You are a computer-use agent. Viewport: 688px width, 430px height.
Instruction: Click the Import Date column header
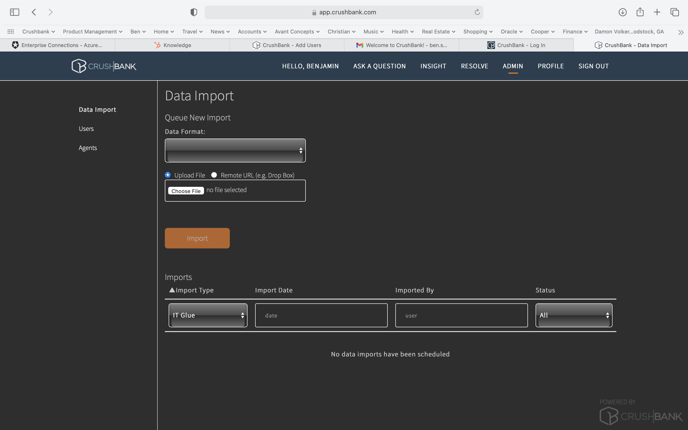click(274, 290)
